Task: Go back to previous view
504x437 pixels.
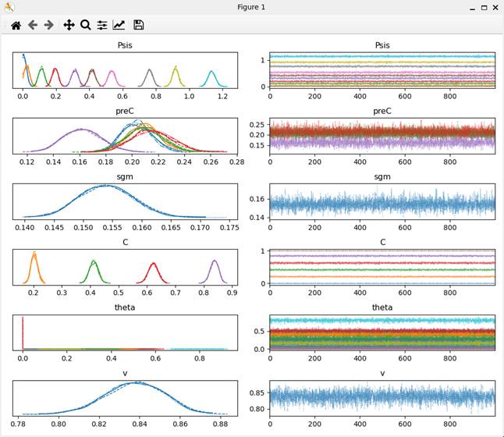Action: [x=33, y=25]
